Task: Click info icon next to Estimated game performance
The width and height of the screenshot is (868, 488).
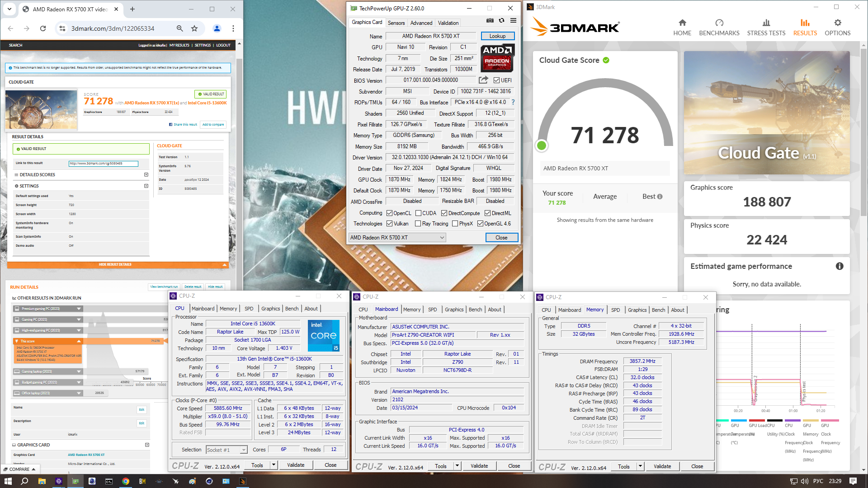Action: [840, 266]
